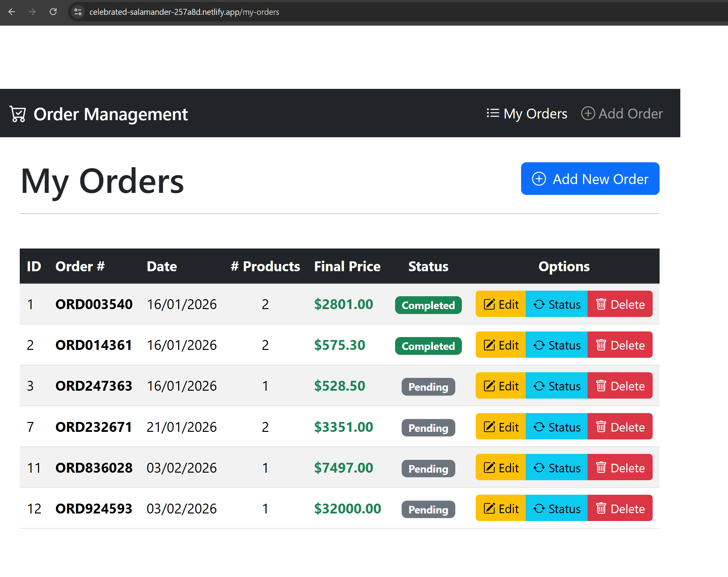
Task: Click the Add New Order button
Action: (x=590, y=179)
